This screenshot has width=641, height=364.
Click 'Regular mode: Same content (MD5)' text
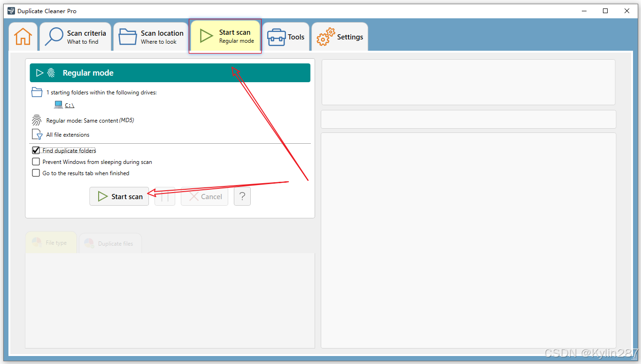click(x=90, y=121)
